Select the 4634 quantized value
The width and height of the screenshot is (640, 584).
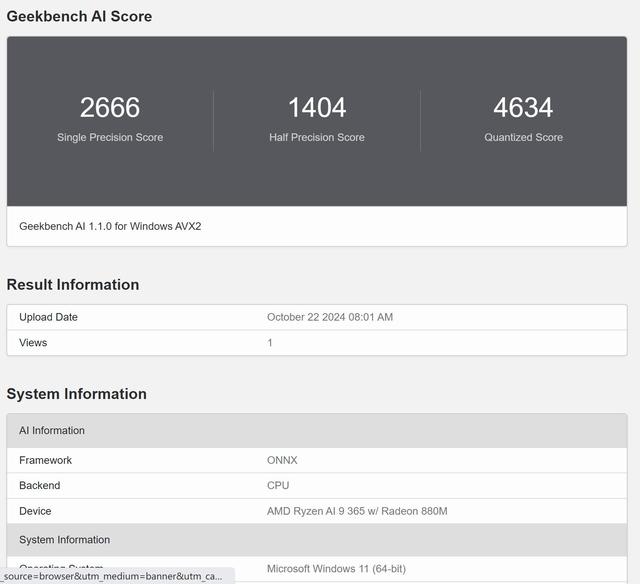coord(523,107)
